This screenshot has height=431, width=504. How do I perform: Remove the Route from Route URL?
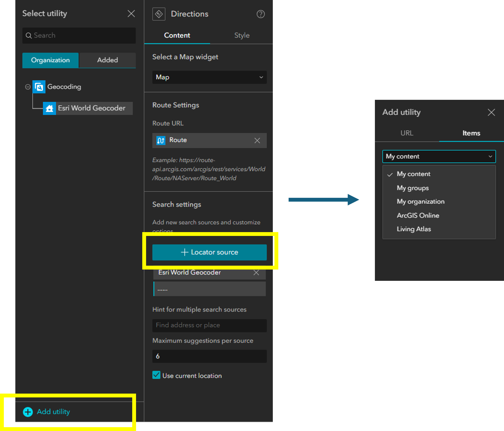(x=257, y=141)
